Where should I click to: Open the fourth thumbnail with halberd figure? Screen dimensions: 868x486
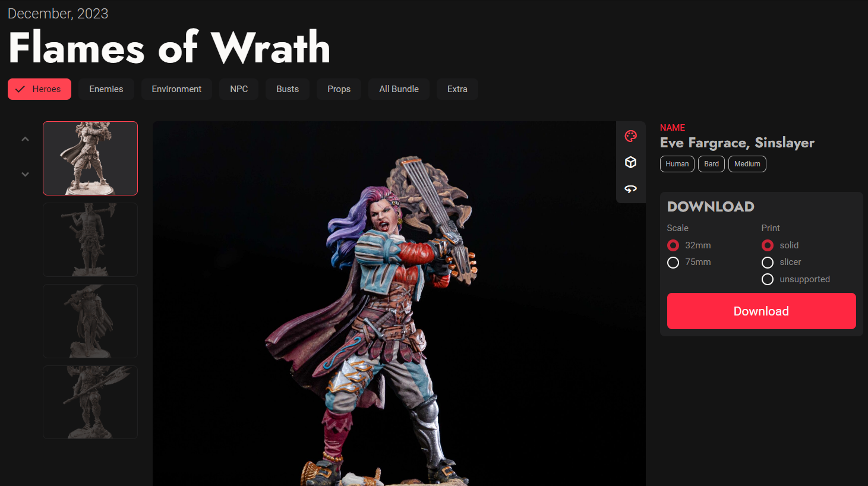tap(90, 402)
